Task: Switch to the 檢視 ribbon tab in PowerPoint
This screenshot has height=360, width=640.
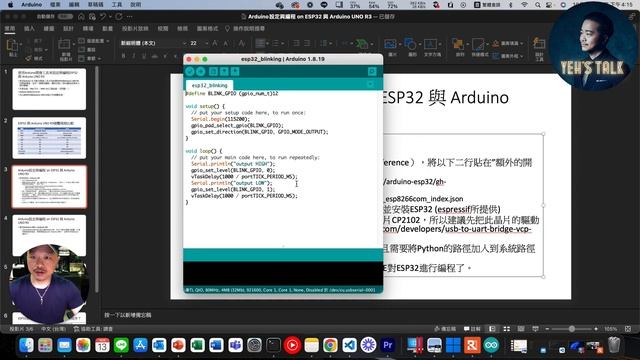Action: pyautogui.click(x=182, y=29)
